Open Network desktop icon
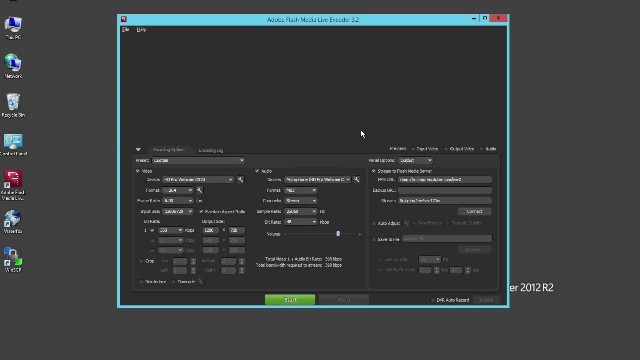This screenshot has width=640, height=360. coord(13,67)
